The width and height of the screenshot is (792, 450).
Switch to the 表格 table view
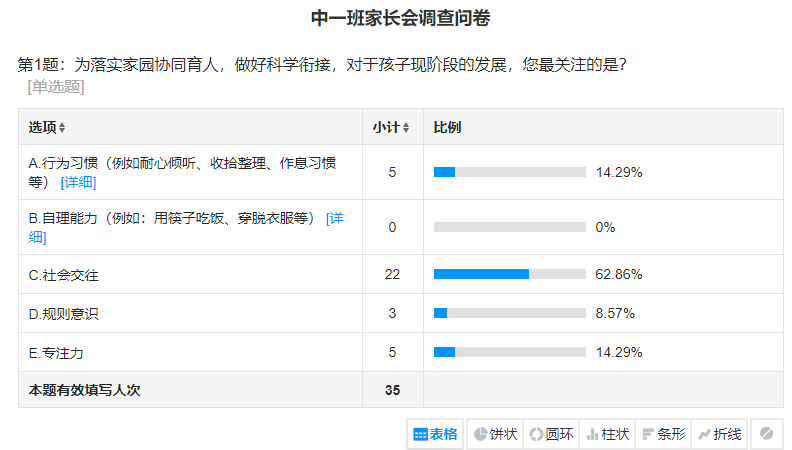(x=435, y=434)
